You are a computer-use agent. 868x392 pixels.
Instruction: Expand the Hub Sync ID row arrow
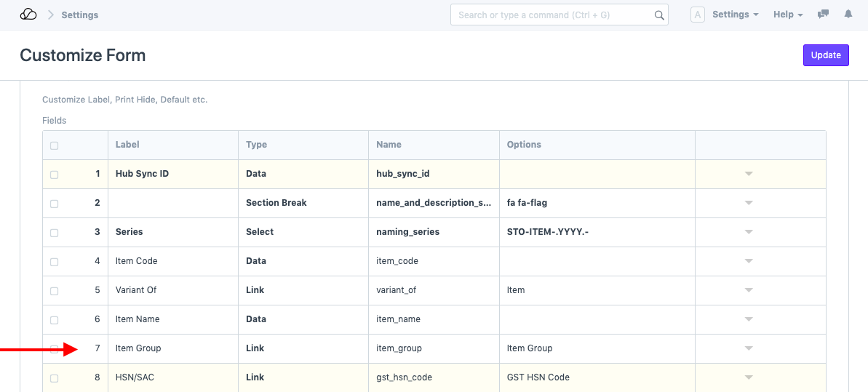749,175
